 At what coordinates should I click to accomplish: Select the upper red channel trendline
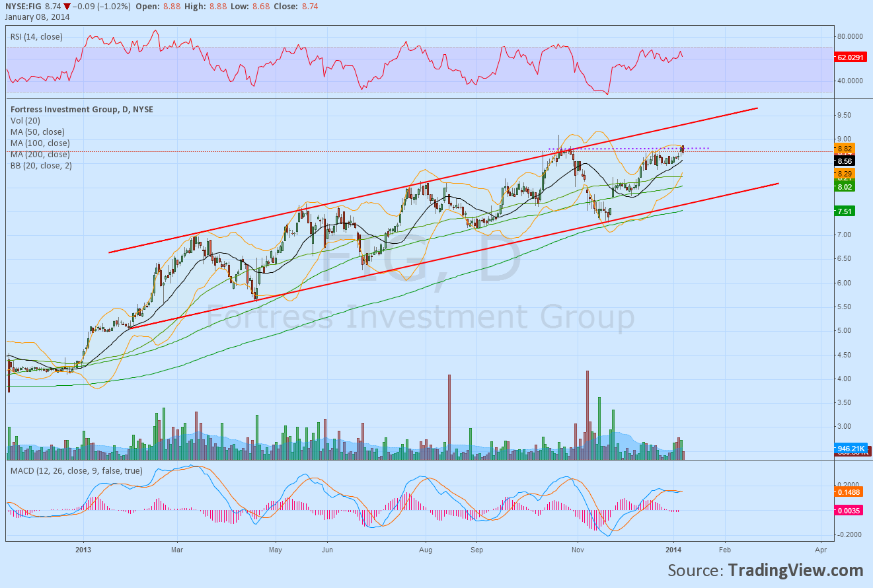pyautogui.click(x=433, y=180)
